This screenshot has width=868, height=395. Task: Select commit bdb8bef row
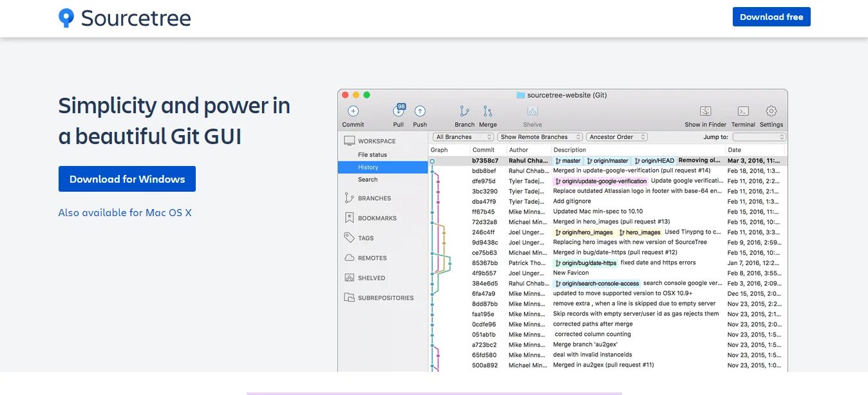click(x=608, y=170)
